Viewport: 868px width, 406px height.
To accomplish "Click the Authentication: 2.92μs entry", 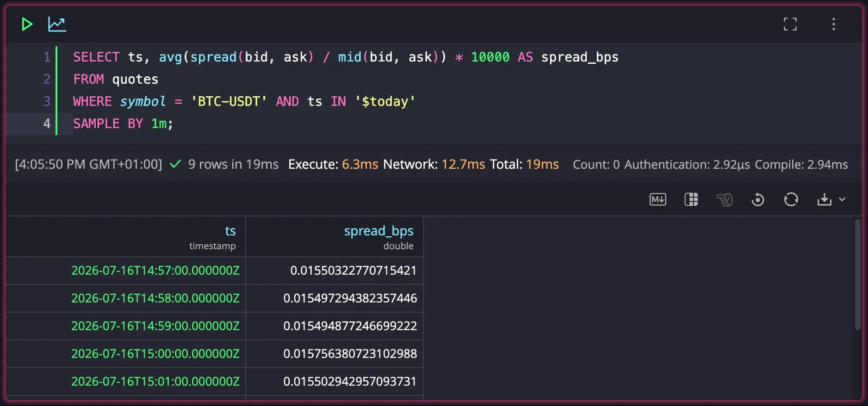I will 687,164.
